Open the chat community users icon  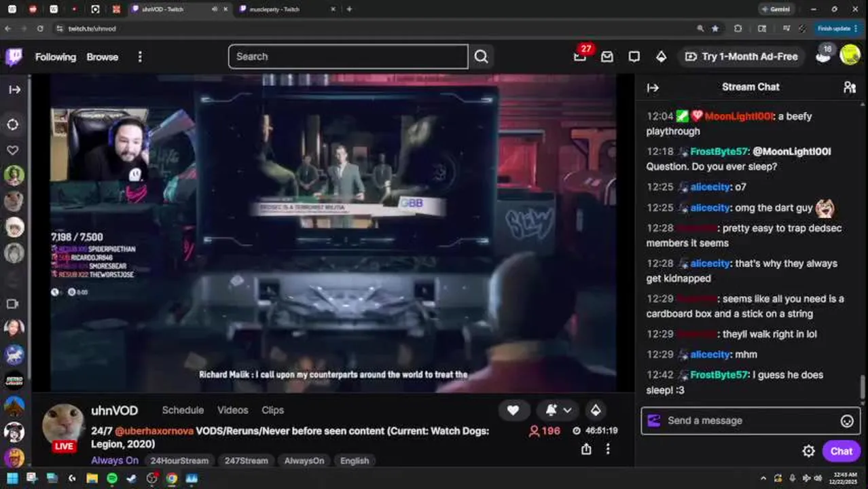pyautogui.click(x=849, y=87)
